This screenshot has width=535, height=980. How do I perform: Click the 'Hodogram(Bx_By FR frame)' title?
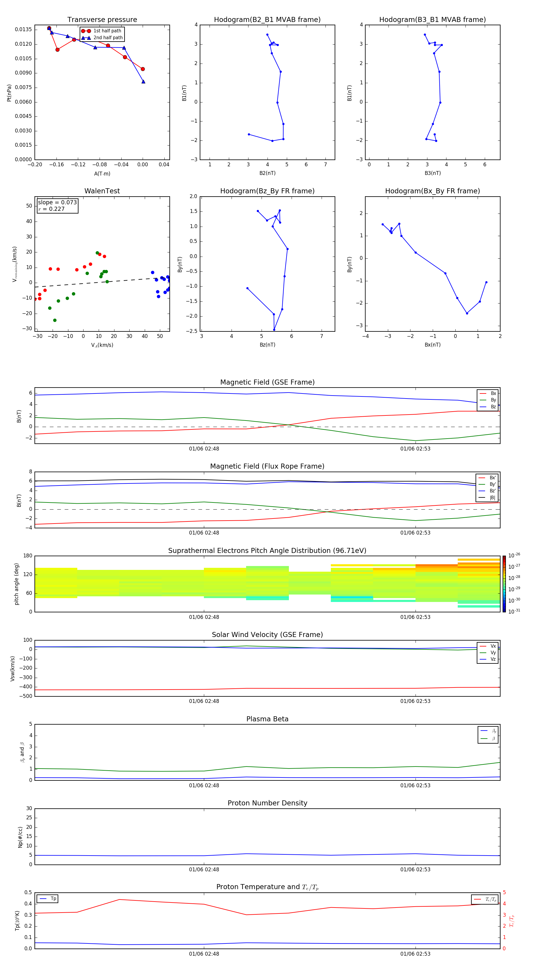pyautogui.click(x=432, y=191)
